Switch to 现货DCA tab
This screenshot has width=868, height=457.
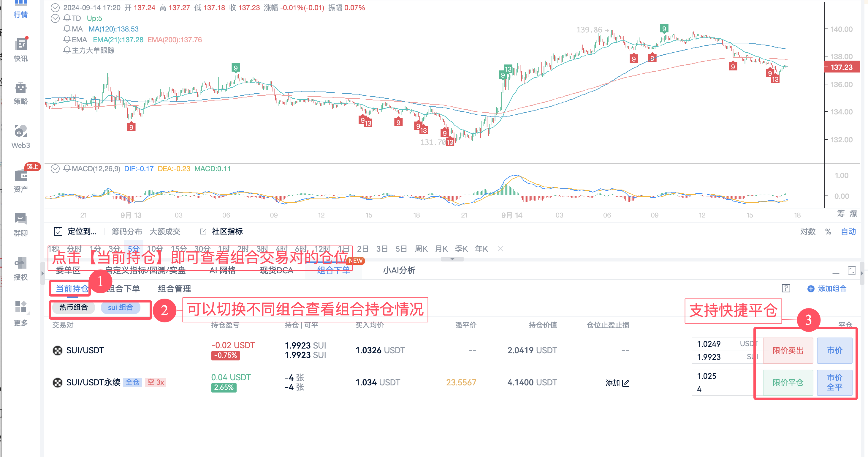276,270
